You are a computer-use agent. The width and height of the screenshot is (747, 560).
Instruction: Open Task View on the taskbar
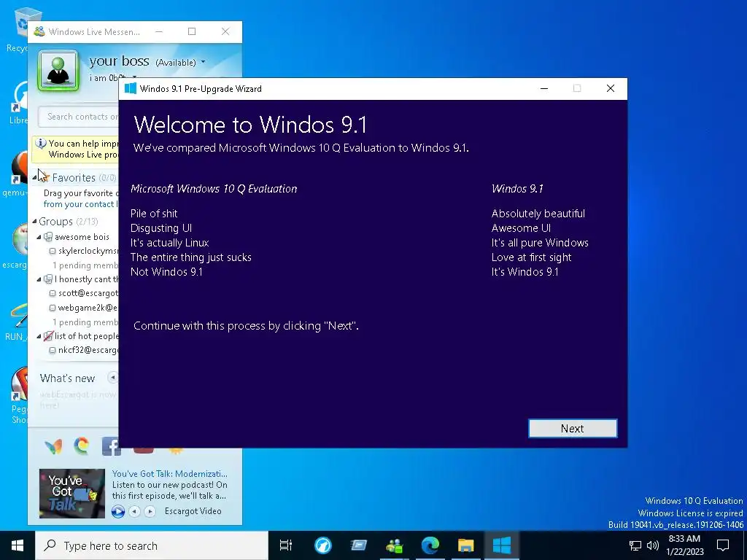pos(286,545)
